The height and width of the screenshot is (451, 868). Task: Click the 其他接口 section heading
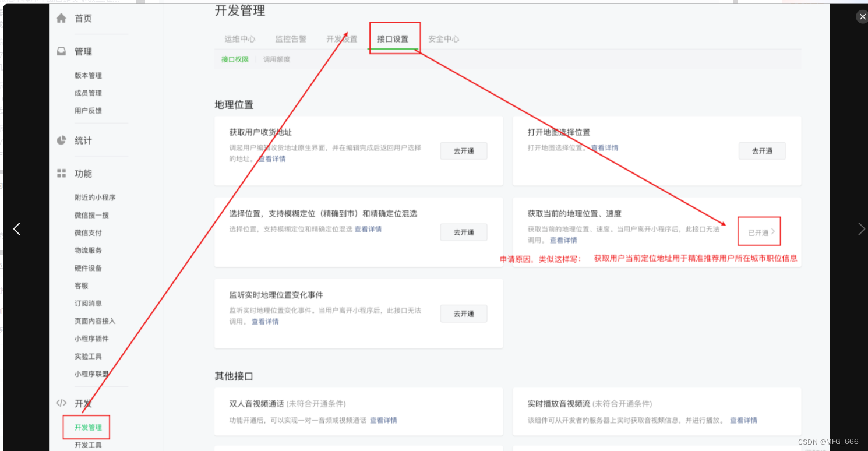(234, 376)
